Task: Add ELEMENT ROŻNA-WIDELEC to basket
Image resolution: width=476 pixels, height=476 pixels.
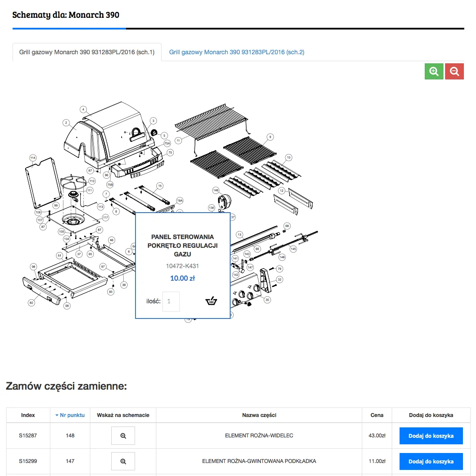Action: click(x=431, y=436)
